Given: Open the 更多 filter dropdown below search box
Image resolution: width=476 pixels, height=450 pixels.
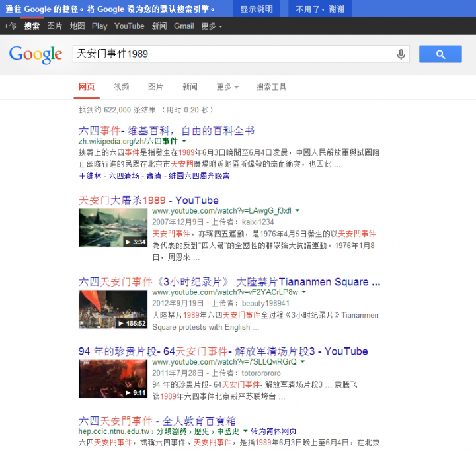Looking at the screenshot, I should (227, 87).
